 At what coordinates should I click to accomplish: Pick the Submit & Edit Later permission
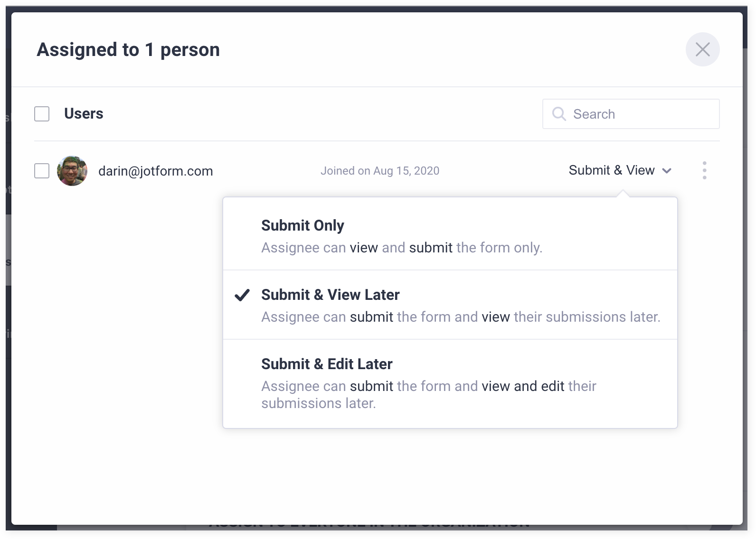pos(327,364)
